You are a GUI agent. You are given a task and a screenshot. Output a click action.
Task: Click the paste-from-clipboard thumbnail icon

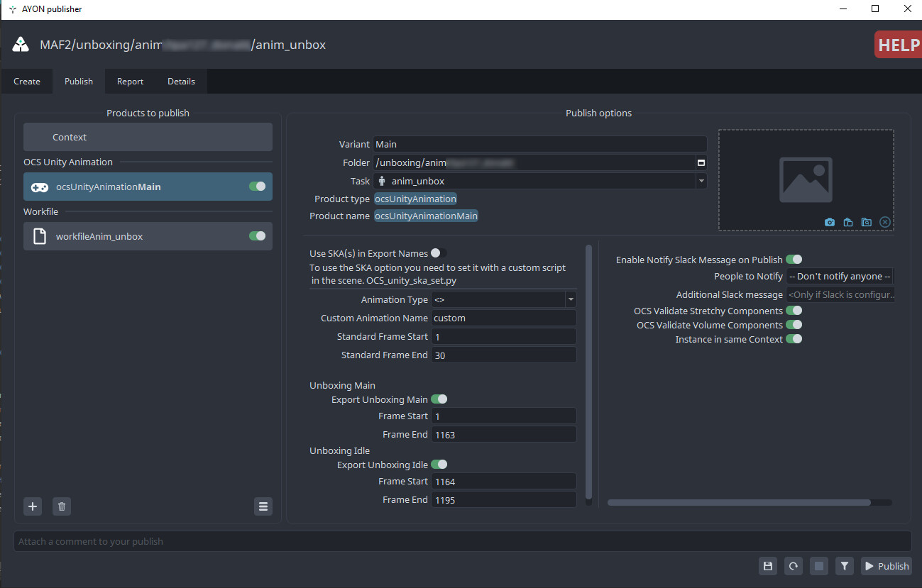[x=848, y=222]
